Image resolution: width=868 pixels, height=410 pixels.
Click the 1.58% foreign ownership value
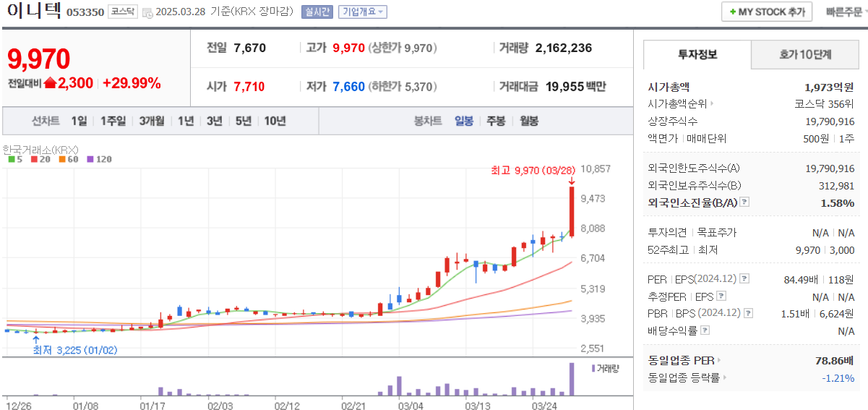point(838,203)
